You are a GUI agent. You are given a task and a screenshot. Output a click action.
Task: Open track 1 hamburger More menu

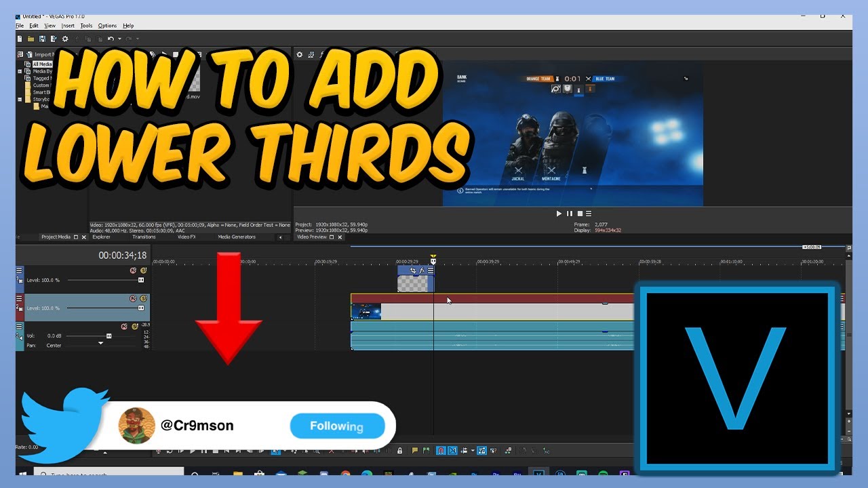tap(19, 270)
